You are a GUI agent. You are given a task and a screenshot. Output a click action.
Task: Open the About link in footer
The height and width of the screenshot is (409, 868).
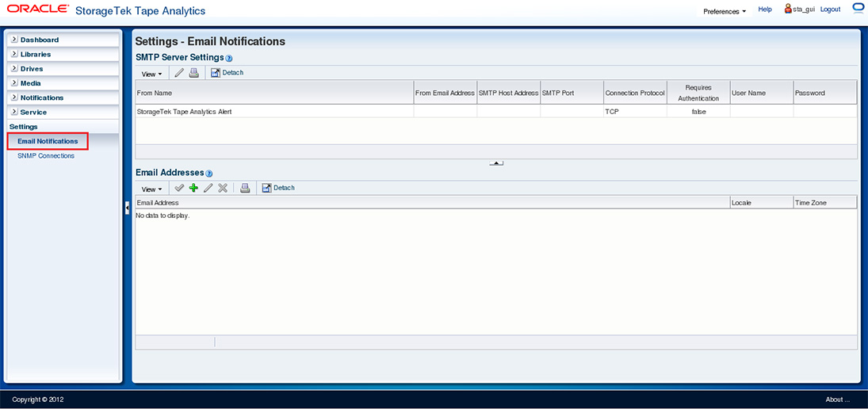point(838,399)
